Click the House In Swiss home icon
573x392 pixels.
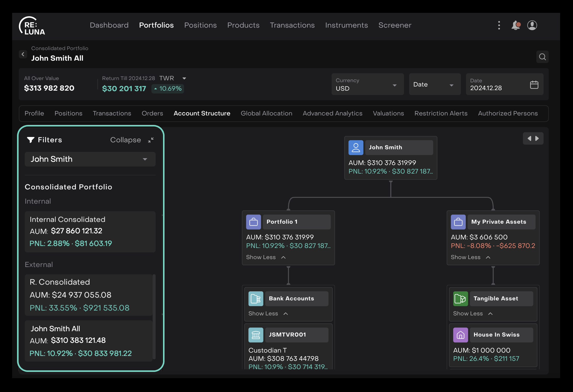460,335
